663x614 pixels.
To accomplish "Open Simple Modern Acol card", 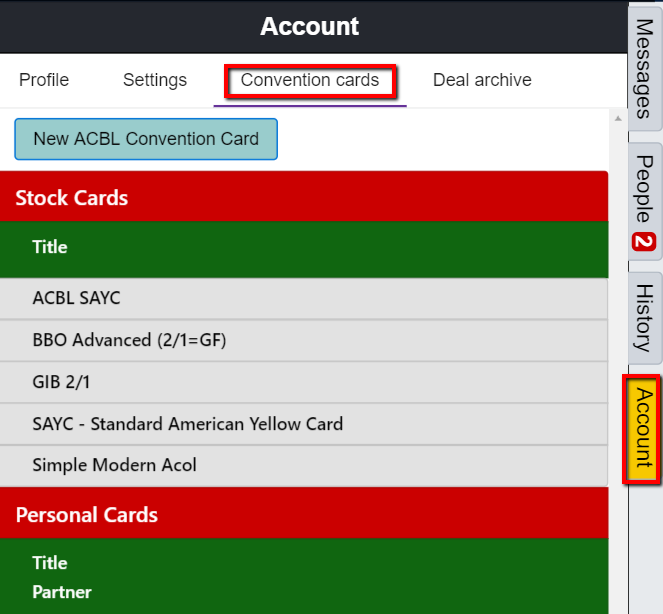I will pyautogui.click(x=114, y=465).
